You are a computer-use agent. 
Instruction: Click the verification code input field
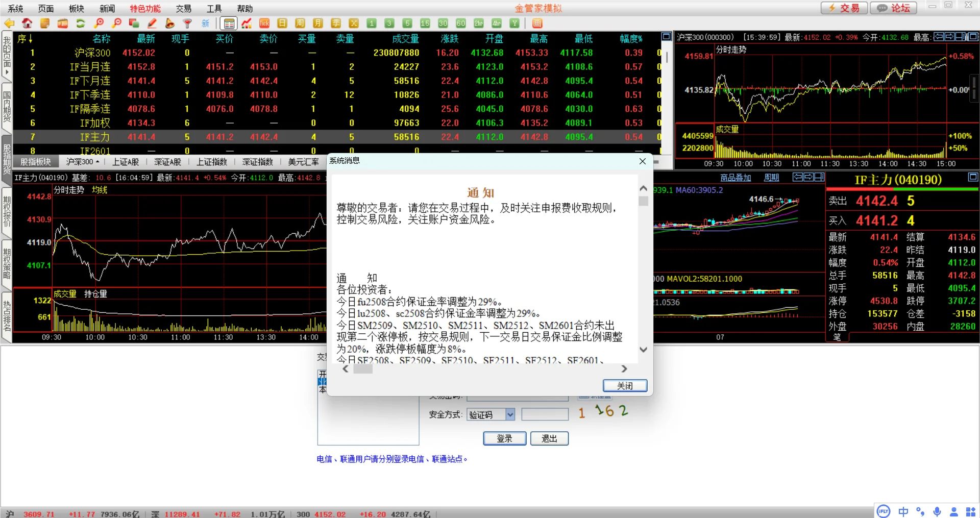click(x=545, y=414)
